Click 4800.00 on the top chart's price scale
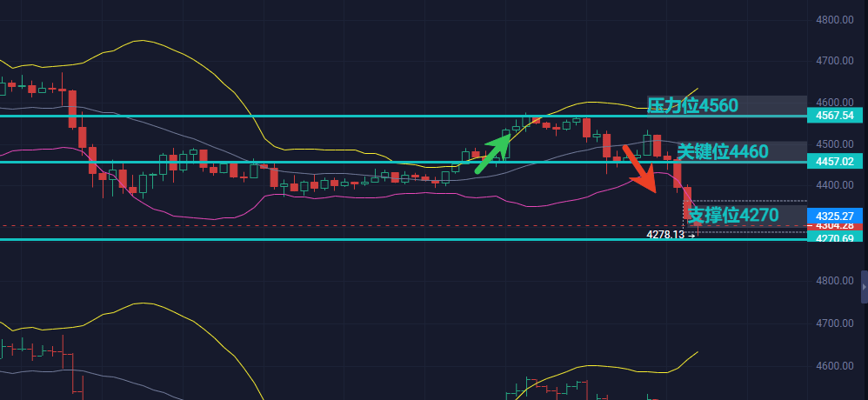This screenshot has height=400, width=868. point(835,20)
